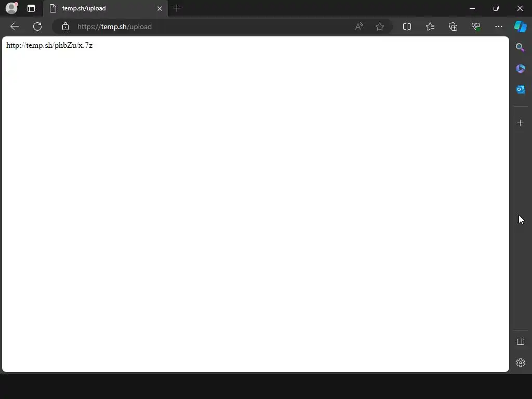The width and height of the screenshot is (532, 399).
Task: Open Microsoft 365 sidebar app
Action: [520, 69]
